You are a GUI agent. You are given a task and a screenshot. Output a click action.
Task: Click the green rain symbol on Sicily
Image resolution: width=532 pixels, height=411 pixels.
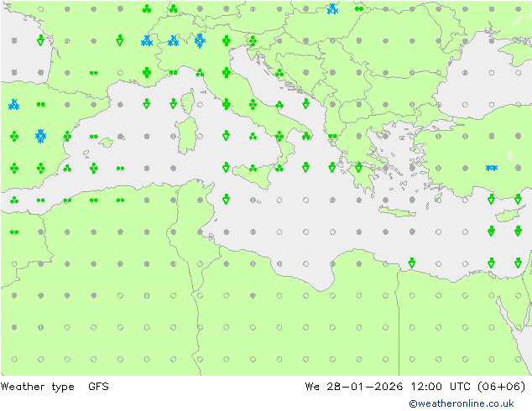[253, 168]
